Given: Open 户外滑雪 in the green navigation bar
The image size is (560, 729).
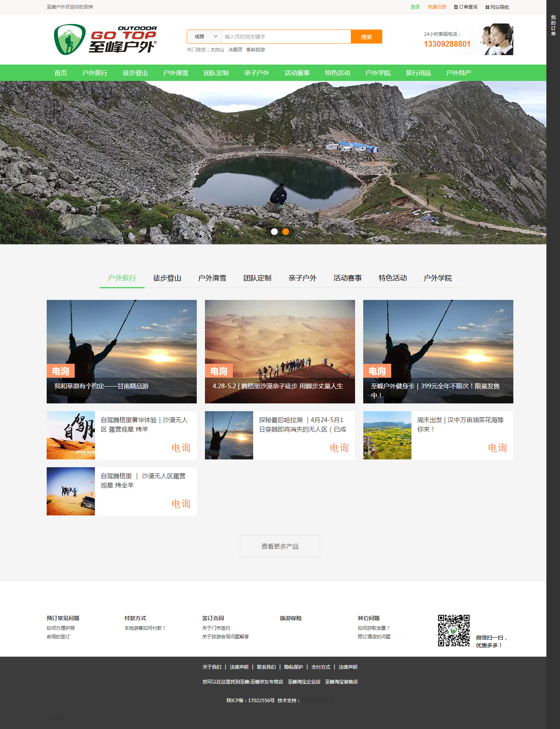Looking at the screenshot, I should [x=176, y=73].
